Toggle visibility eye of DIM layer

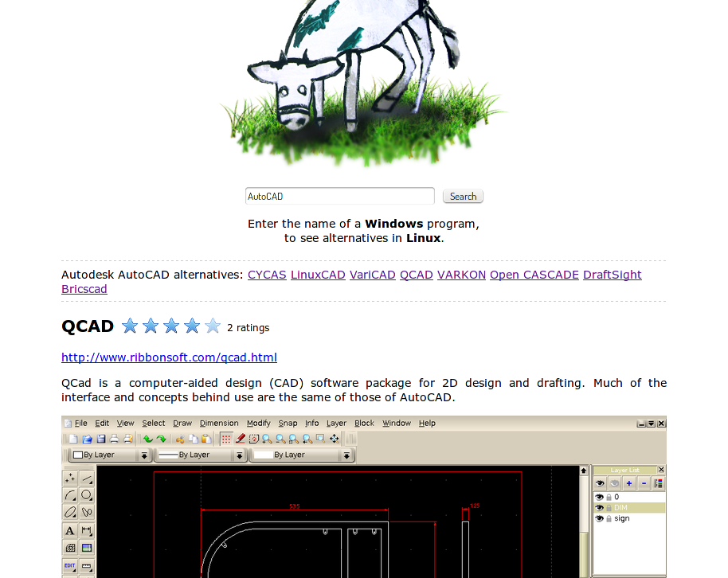(600, 507)
